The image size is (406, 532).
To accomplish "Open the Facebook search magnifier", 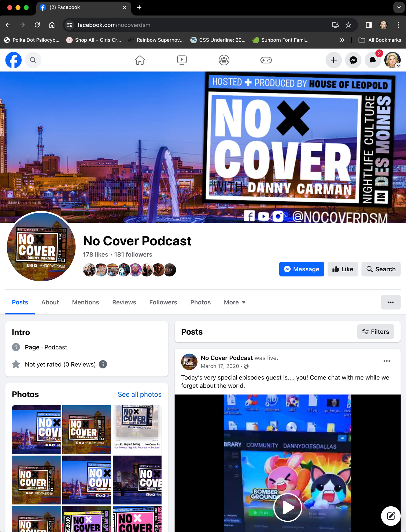I will pos(33,60).
